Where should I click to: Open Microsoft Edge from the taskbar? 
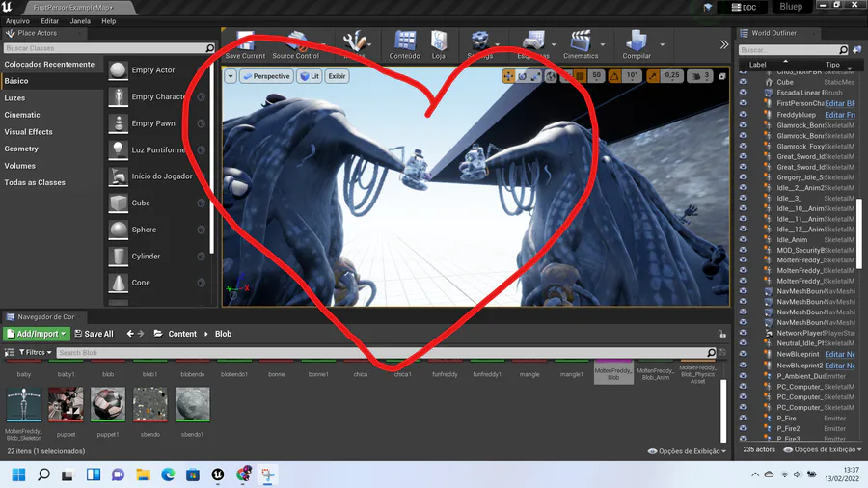[168, 474]
